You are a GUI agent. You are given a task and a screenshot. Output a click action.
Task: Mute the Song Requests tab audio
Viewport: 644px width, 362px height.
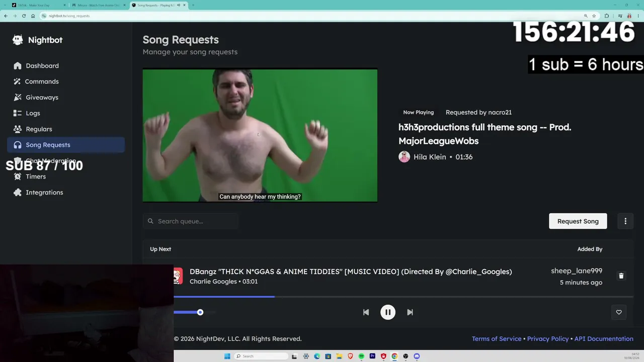179,5
